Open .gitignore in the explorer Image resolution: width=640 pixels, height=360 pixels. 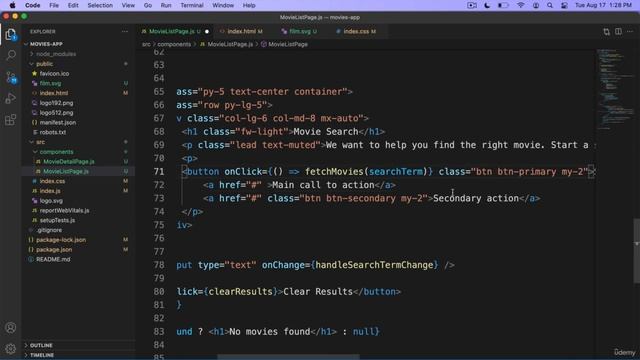[x=49, y=230]
